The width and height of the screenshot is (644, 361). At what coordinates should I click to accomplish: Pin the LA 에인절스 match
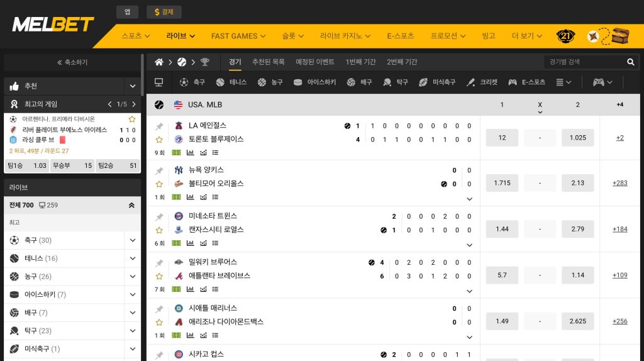tap(159, 126)
